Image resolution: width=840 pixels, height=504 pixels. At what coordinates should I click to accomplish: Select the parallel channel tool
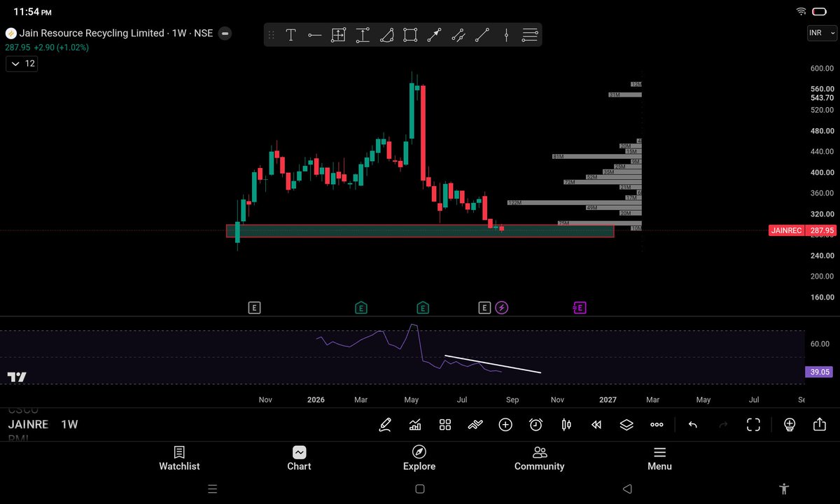(x=458, y=35)
